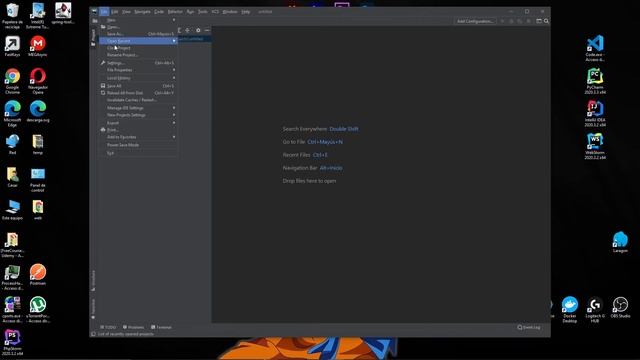The image size is (640, 360).
Task: Open the Tools menu
Action: click(202, 12)
